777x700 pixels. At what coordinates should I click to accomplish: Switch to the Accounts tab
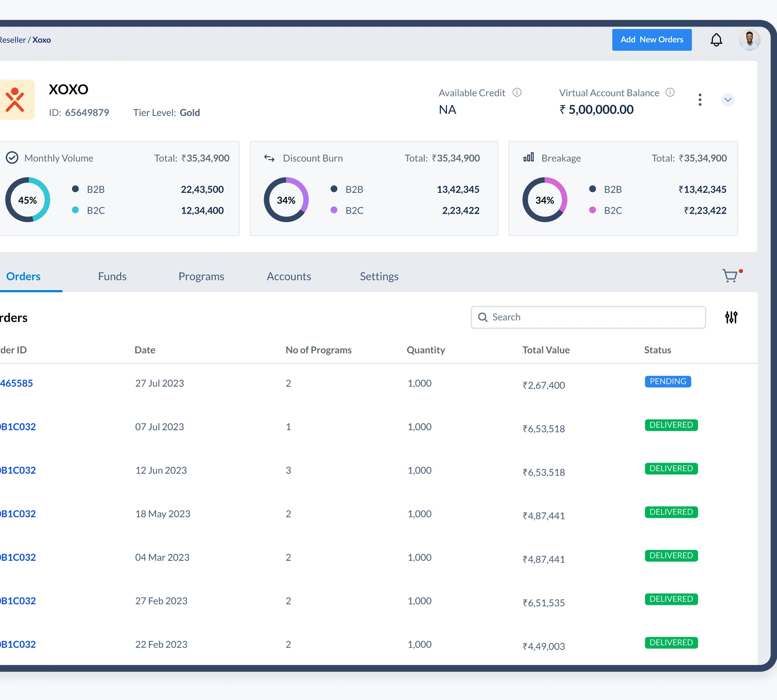[289, 276]
